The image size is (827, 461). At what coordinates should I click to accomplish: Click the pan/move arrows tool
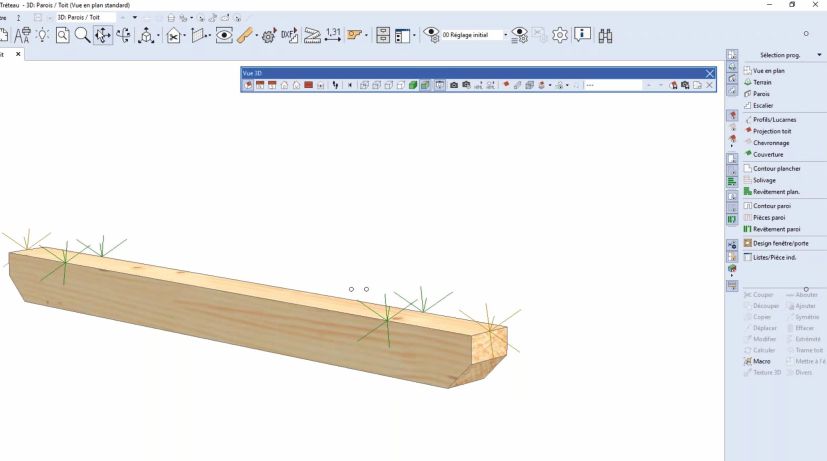click(103, 35)
